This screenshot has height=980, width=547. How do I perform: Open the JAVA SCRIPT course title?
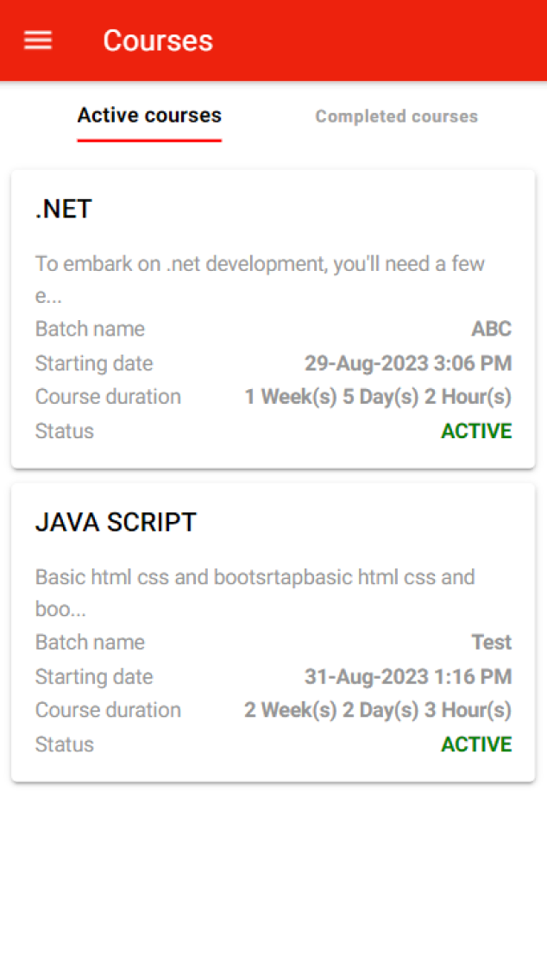[x=116, y=522]
